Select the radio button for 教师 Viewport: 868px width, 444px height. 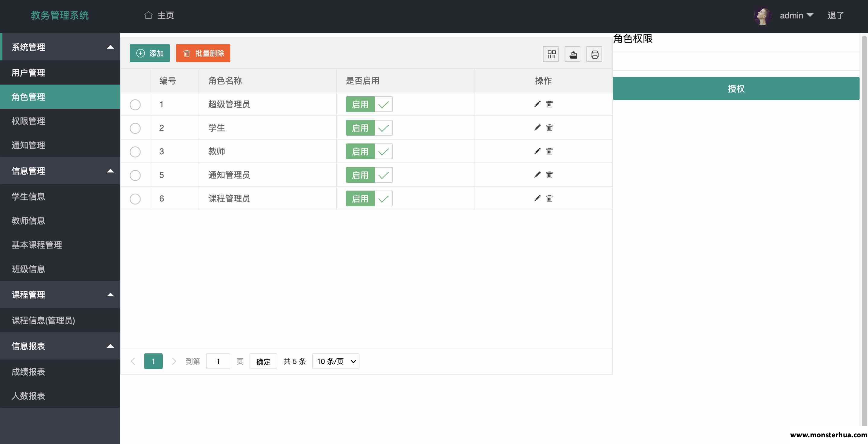(x=135, y=152)
